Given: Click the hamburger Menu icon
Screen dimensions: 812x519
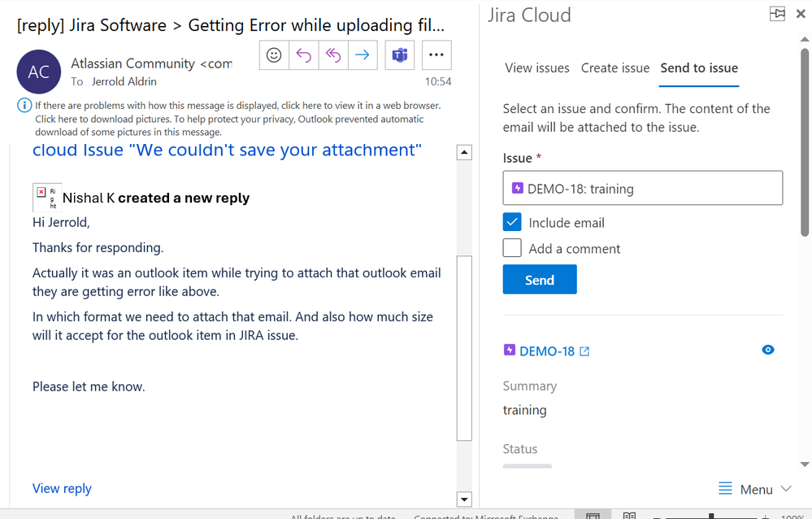Looking at the screenshot, I should [726, 488].
